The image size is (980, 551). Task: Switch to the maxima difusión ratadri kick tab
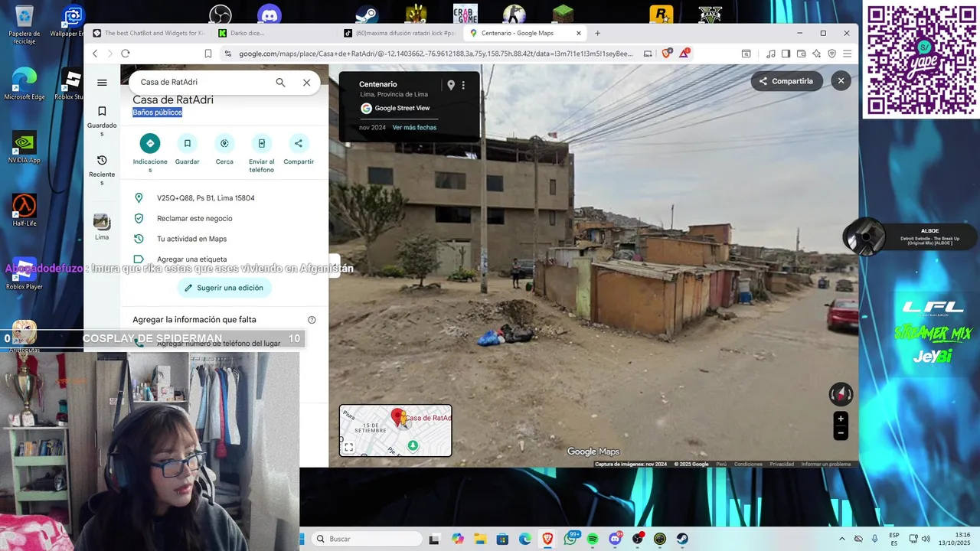(399, 33)
